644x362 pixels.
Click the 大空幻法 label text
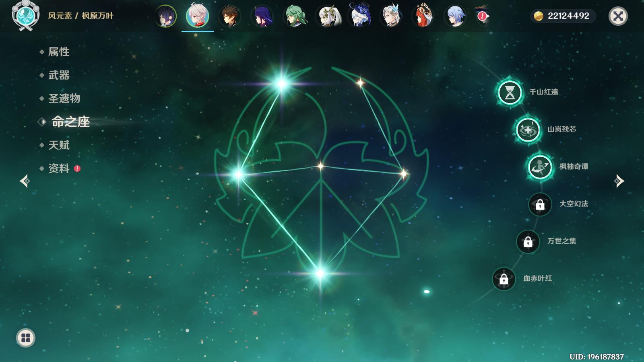click(574, 204)
